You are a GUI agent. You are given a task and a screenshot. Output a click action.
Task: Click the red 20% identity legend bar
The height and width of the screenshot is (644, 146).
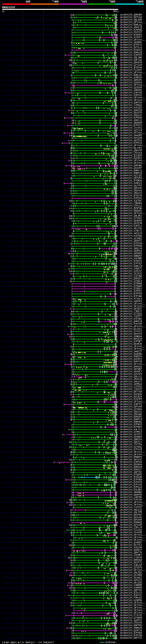[16, 4]
